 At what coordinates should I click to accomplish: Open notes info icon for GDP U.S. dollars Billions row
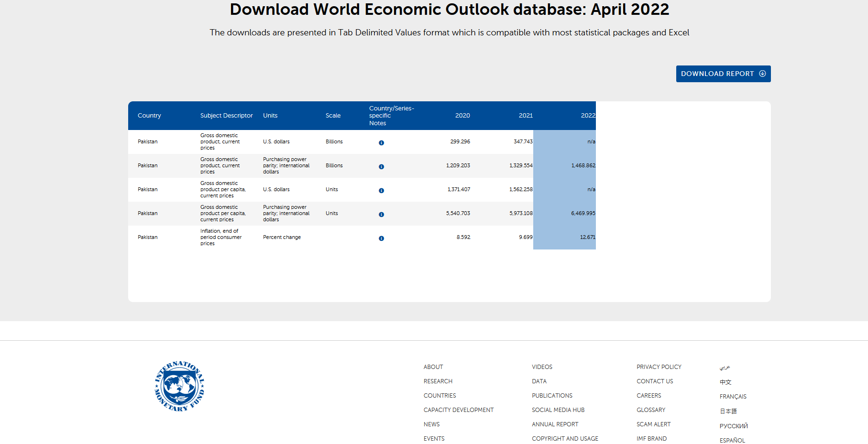[381, 142]
